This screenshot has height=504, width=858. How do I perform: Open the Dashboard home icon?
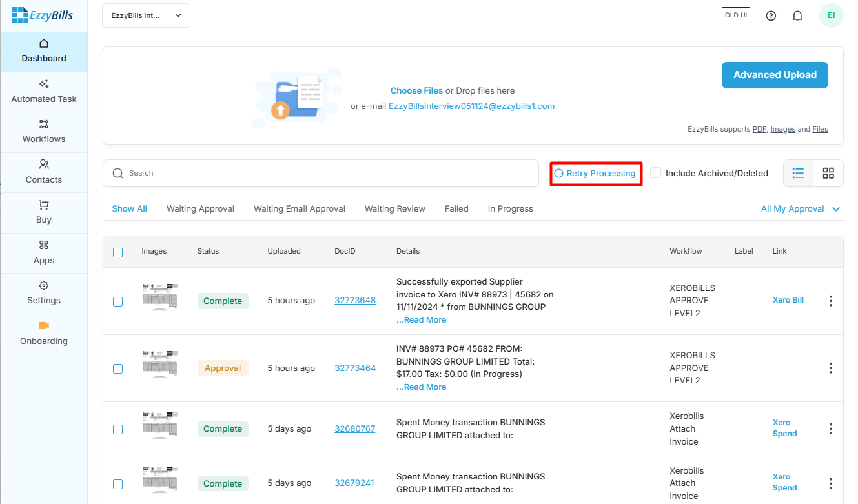point(44,44)
